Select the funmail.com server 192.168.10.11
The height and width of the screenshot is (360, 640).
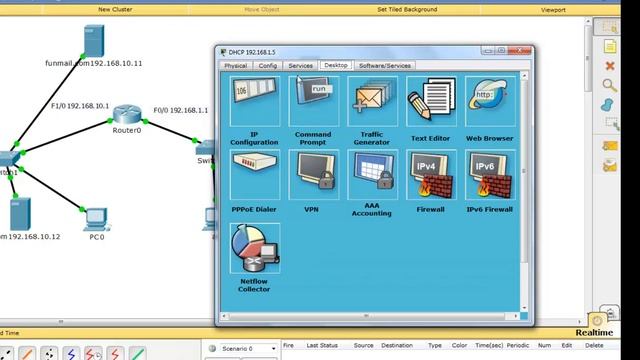click(x=94, y=41)
